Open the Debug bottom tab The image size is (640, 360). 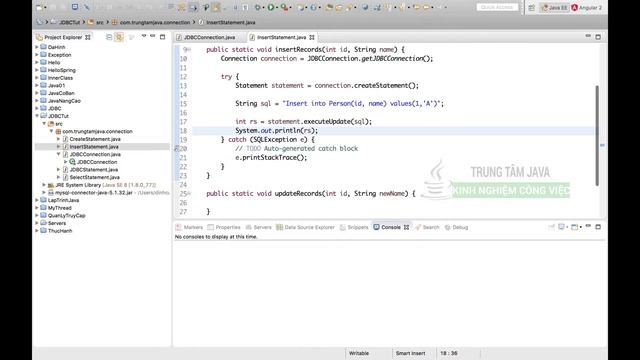click(456, 227)
